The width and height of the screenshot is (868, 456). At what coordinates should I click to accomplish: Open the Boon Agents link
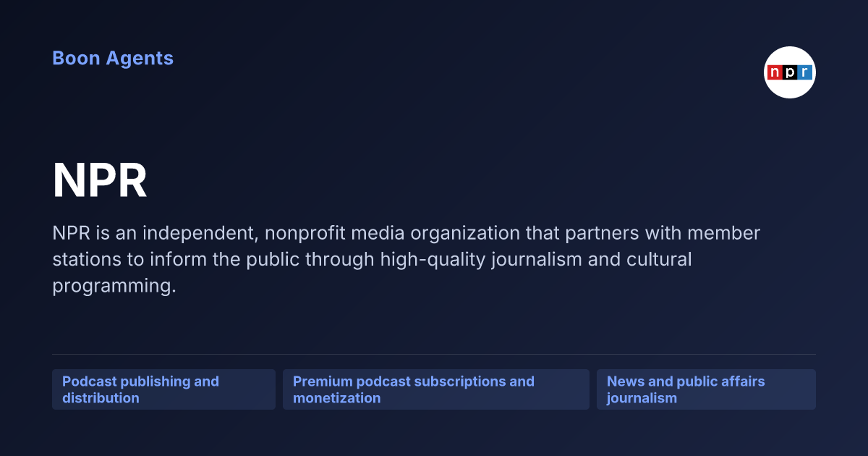pos(113,59)
